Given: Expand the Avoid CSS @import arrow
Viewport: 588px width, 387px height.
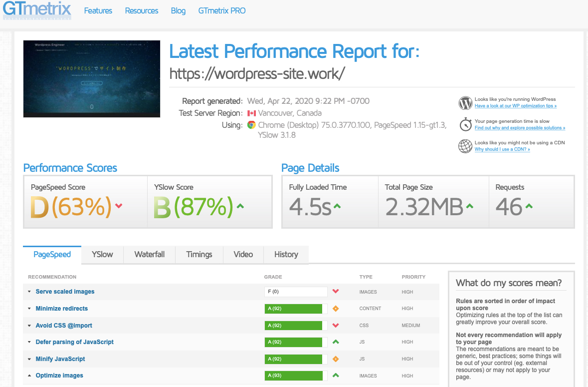Looking at the screenshot, I should (x=29, y=326).
